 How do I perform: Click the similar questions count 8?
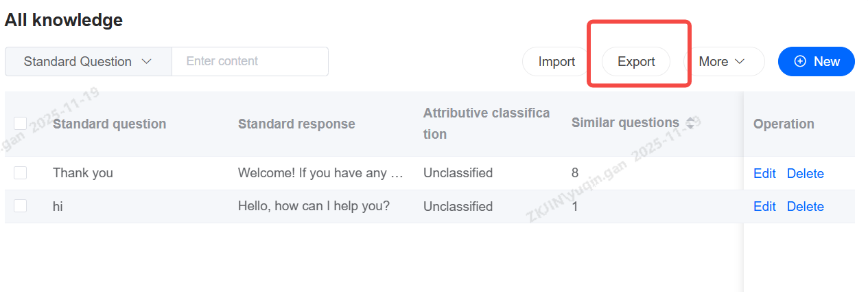pos(575,173)
